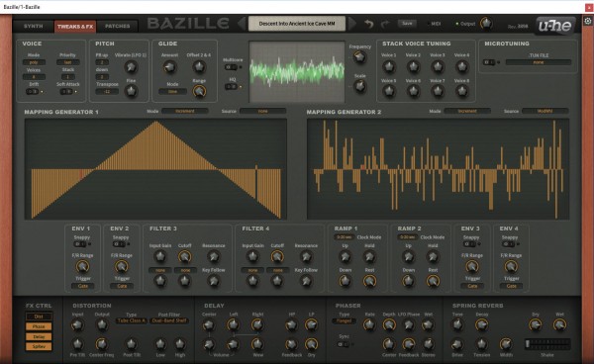594x364 pixels.
Task: Click the oscilloscope waveform display
Action: pos(297,71)
